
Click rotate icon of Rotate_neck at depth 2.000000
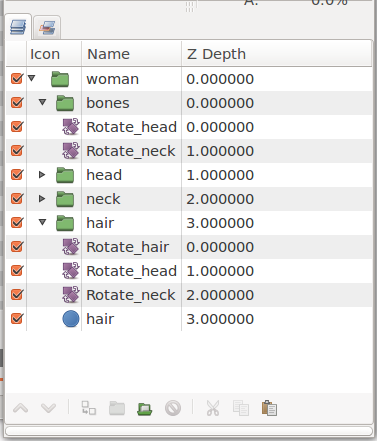(71, 295)
